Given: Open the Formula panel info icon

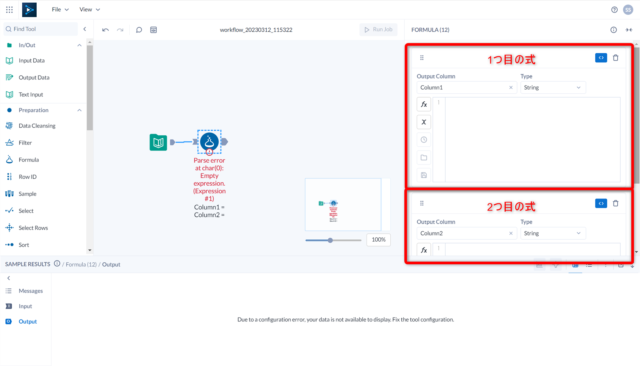Looking at the screenshot, I should click(x=613, y=30).
